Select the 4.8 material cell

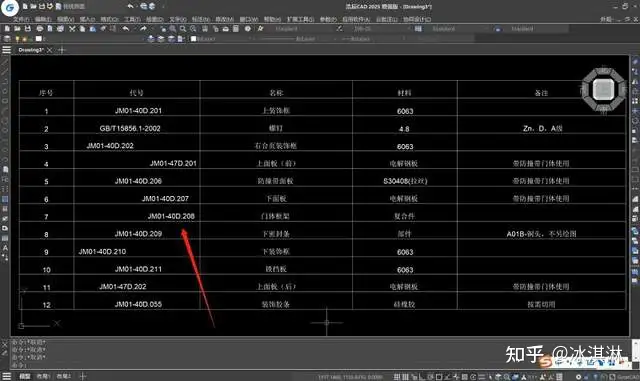pos(404,129)
